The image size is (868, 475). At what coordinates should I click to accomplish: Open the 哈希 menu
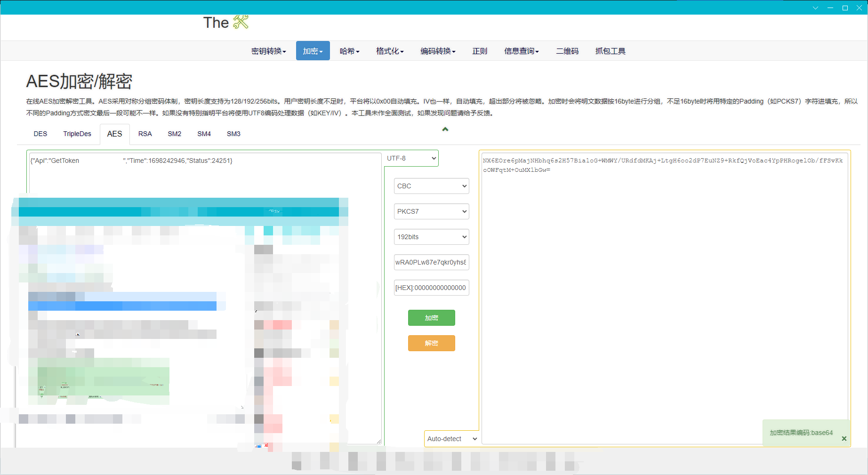pyautogui.click(x=349, y=51)
